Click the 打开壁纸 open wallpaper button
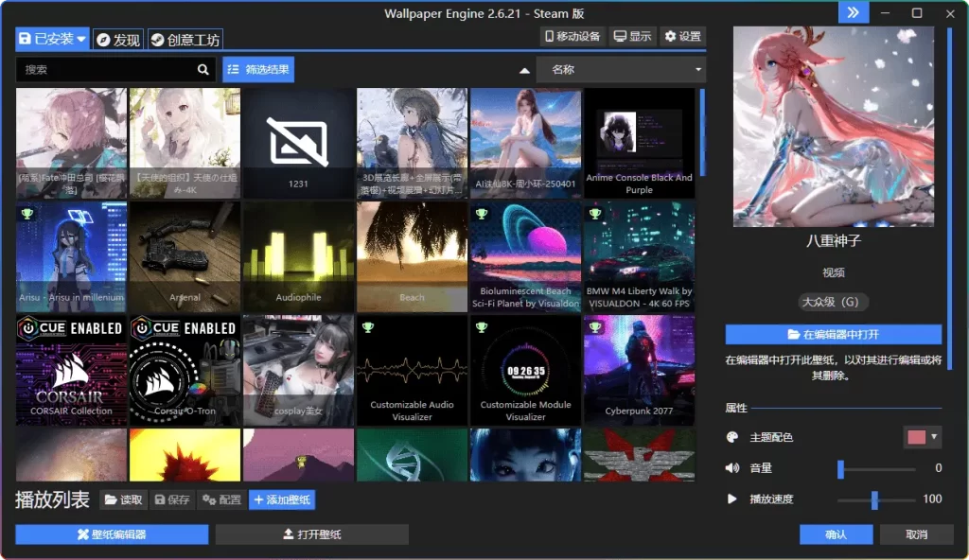The image size is (969, 560). coord(312,534)
